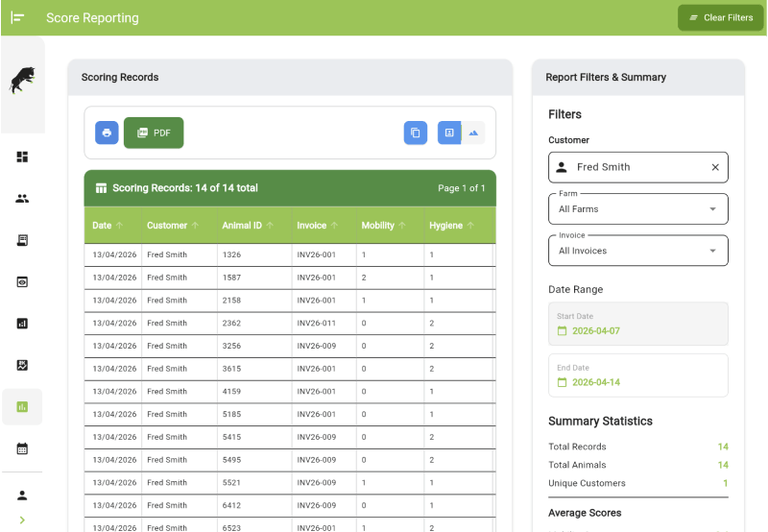Open the 8K checklist icon in sidebar
The image size is (768, 532).
22,365
